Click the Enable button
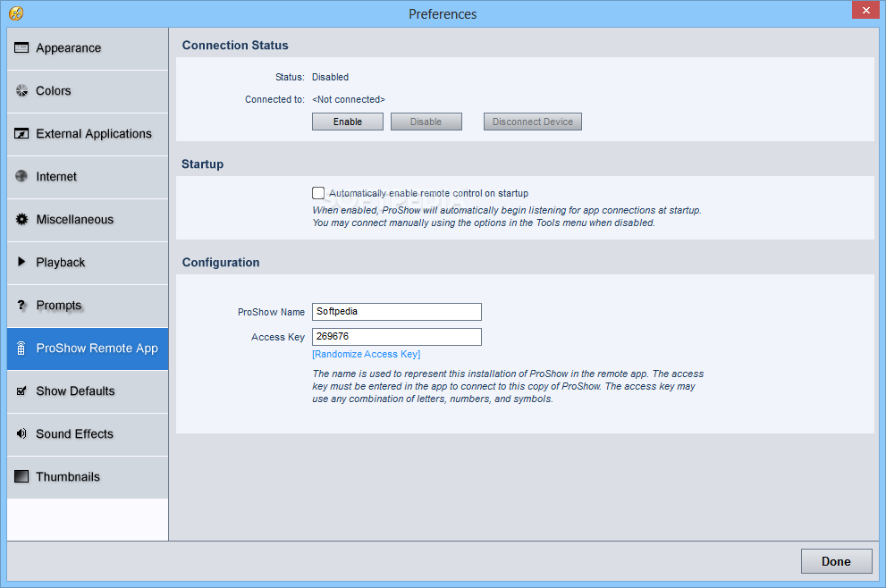 click(x=348, y=122)
